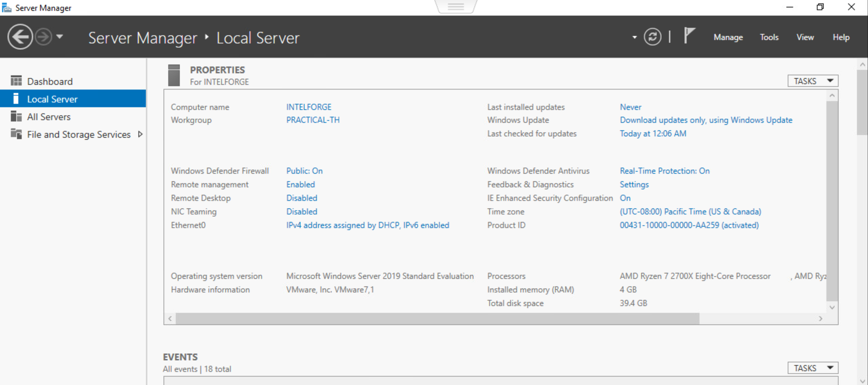Image resolution: width=868 pixels, height=385 pixels.
Task: Open the Tools menu
Action: [x=769, y=37]
